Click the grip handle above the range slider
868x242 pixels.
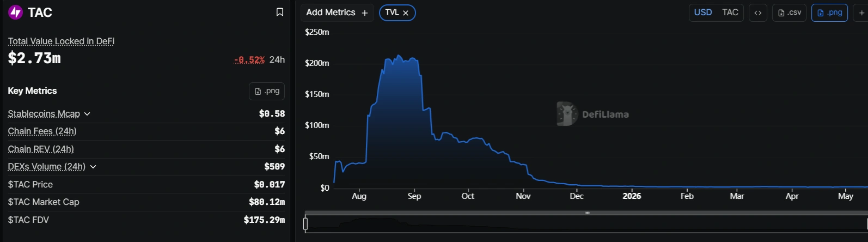588,213
